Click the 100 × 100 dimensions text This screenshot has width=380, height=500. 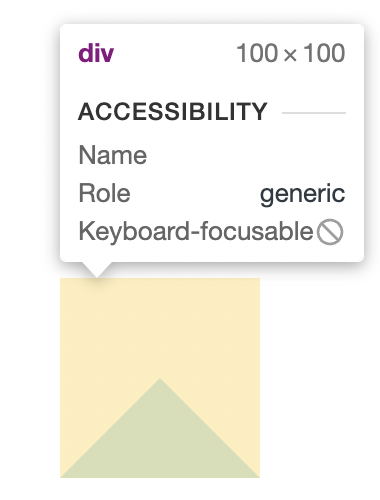[x=291, y=53]
